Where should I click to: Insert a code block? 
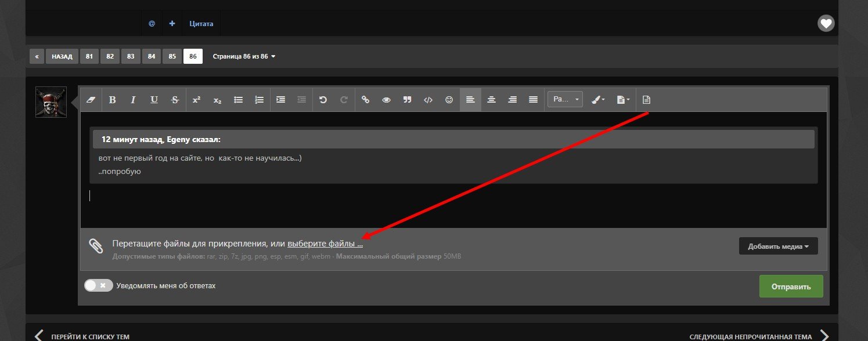428,100
